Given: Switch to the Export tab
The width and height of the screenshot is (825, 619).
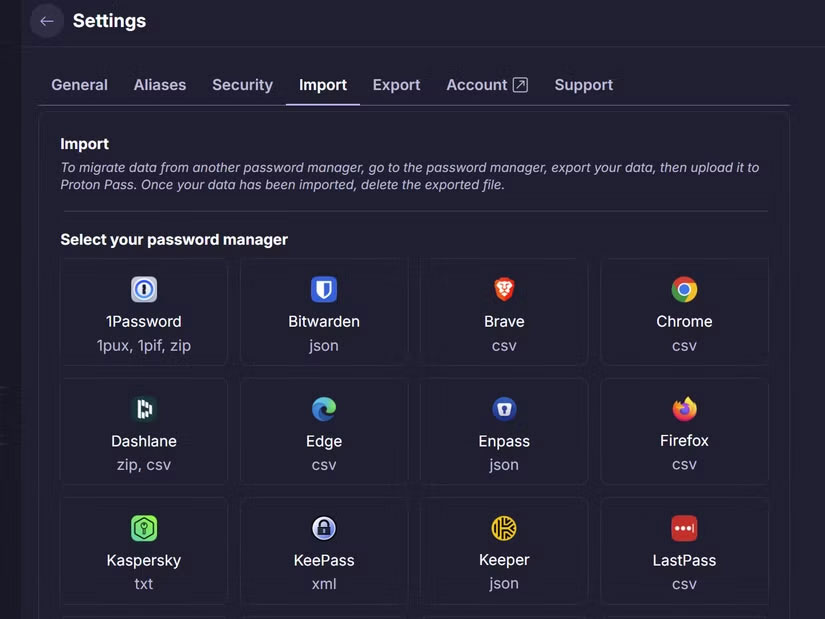Looking at the screenshot, I should pyautogui.click(x=396, y=85).
